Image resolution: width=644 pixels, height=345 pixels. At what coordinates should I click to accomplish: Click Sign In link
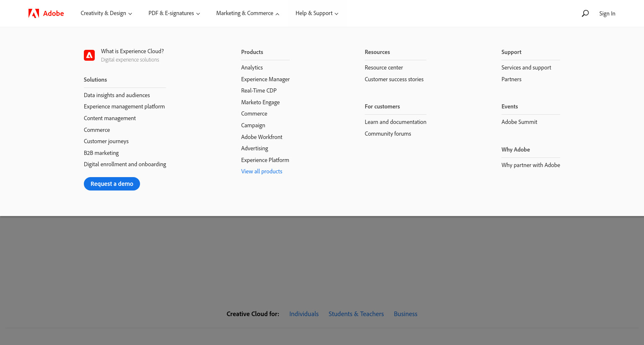tap(607, 13)
